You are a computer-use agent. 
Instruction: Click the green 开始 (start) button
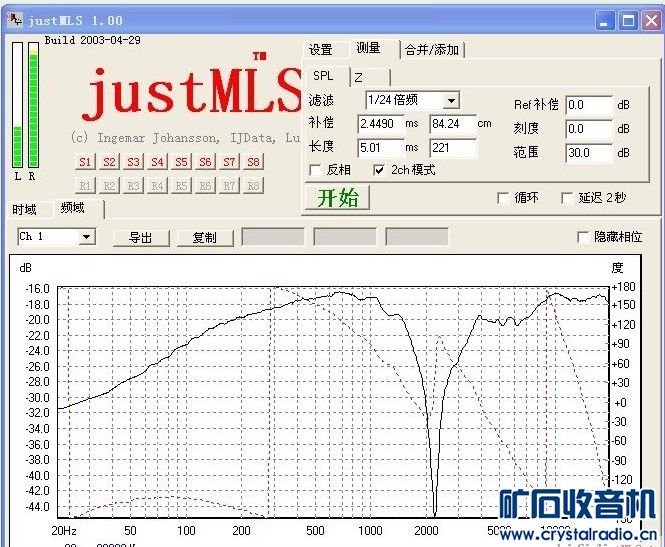click(x=338, y=198)
